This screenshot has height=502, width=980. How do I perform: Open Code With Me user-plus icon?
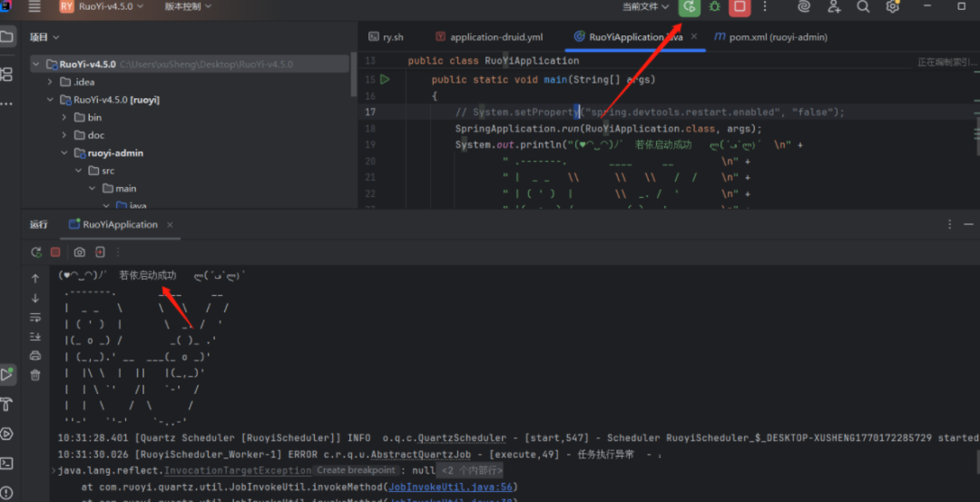click(x=834, y=7)
